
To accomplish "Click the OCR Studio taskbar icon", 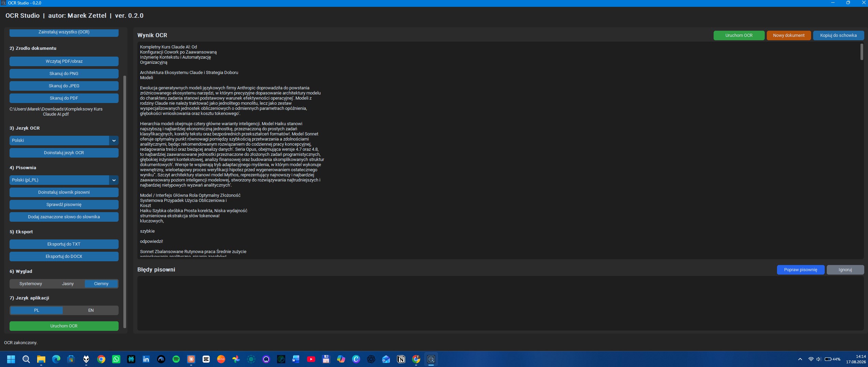I will pyautogui.click(x=431, y=359).
